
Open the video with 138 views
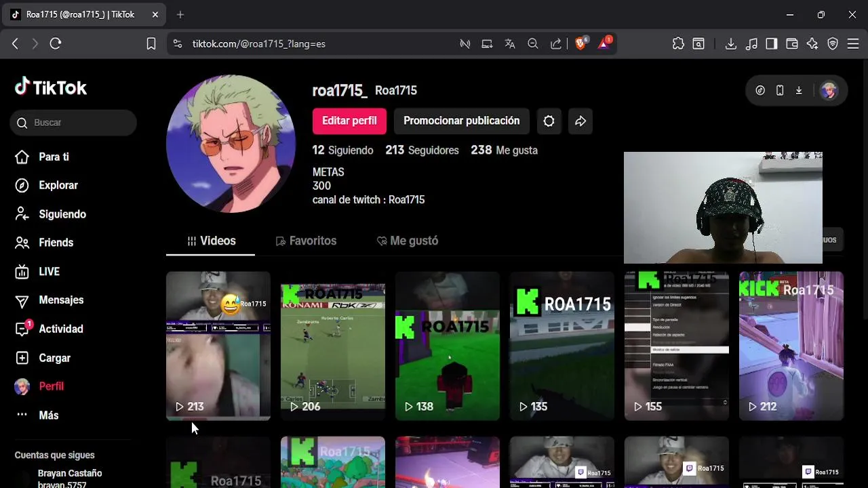coord(448,346)
